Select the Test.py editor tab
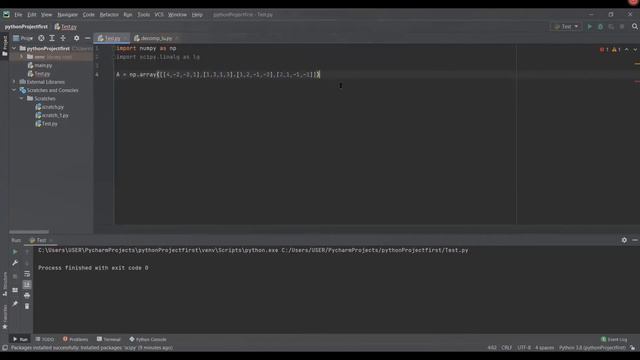The image size is (640, 360). point(111,38)
